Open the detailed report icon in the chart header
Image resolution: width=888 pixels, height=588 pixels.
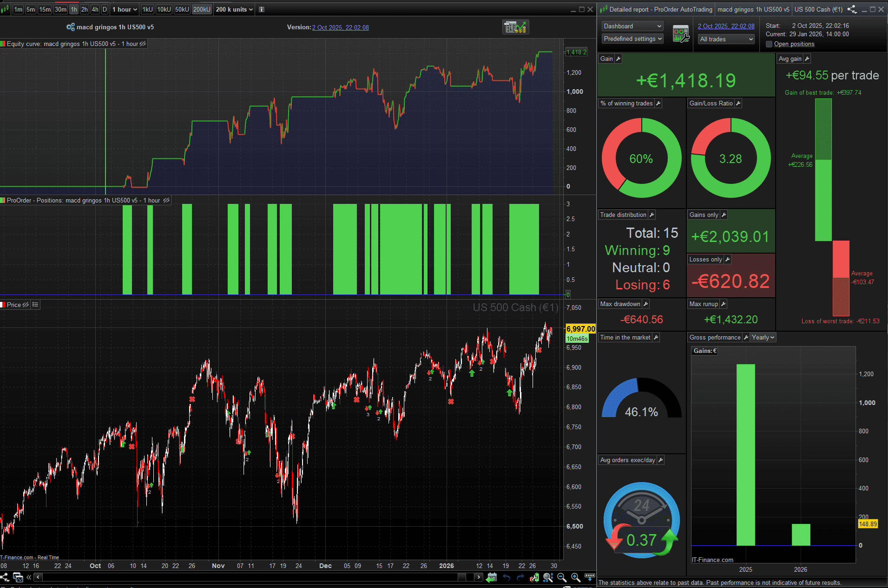(516, 27)
